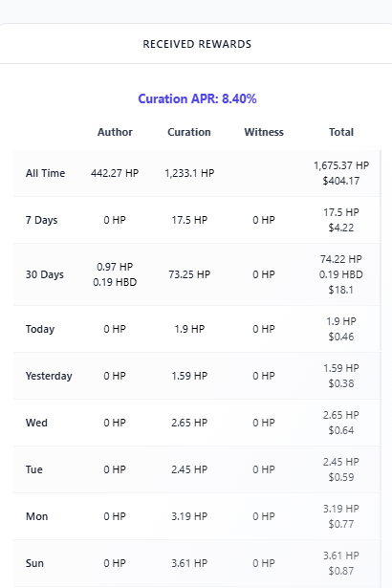Click the All Time row label

click(45, 173)
